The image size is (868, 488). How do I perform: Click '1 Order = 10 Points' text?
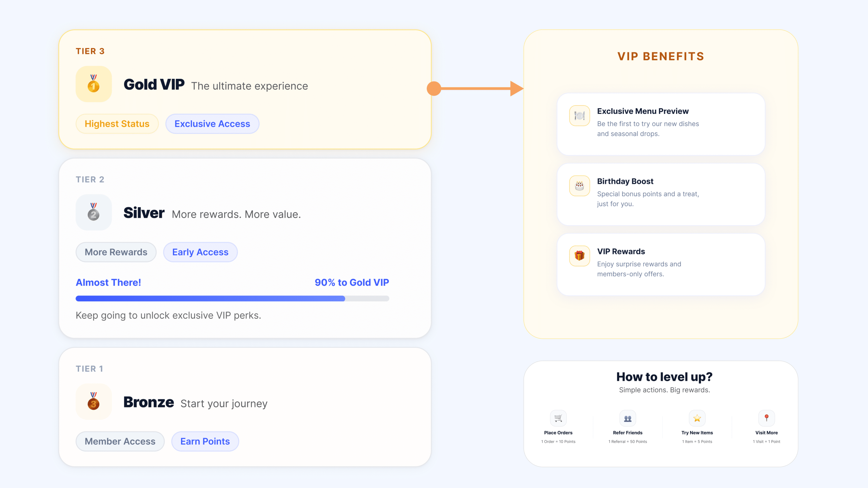click(x=558, y=442)
